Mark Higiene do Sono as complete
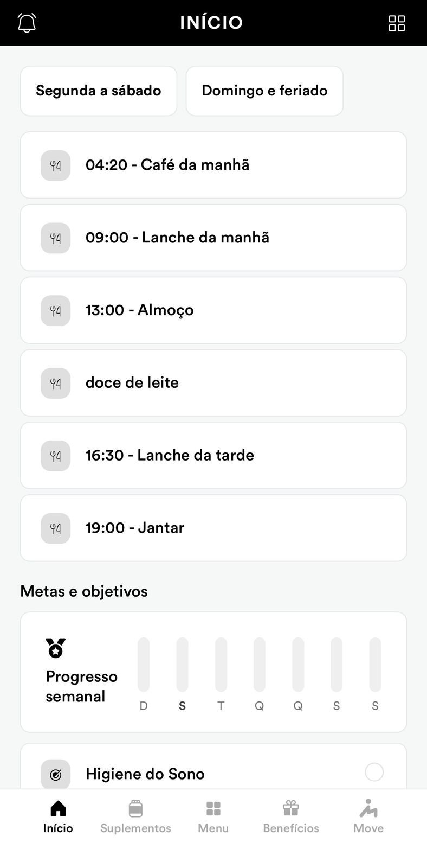 [374, 772]
